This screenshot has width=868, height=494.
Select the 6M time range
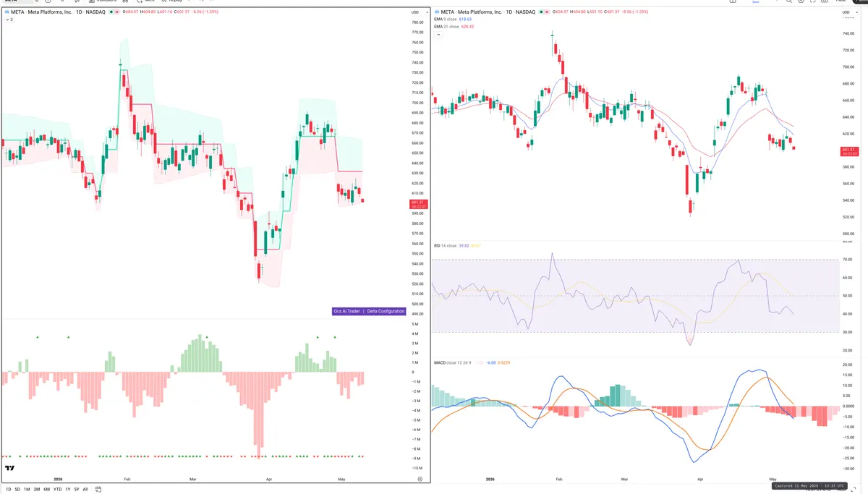click(46, 490)
